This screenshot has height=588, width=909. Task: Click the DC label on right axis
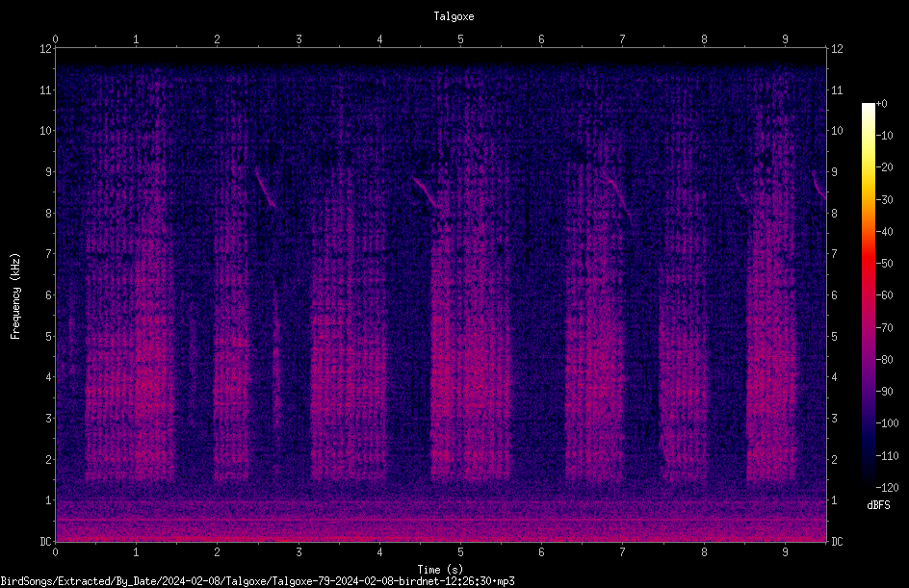tap(837, 542)
